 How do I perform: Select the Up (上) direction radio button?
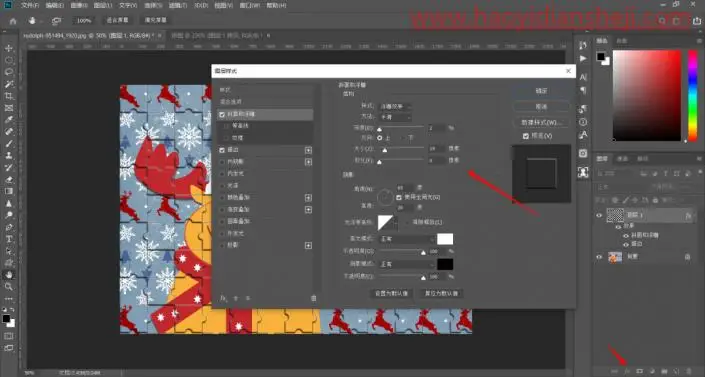380,138
